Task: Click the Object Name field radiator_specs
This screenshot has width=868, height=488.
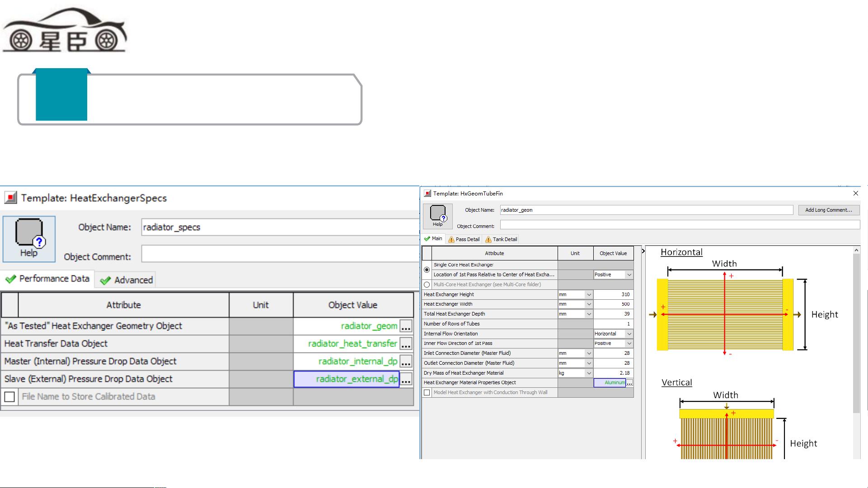Action: 280,228
